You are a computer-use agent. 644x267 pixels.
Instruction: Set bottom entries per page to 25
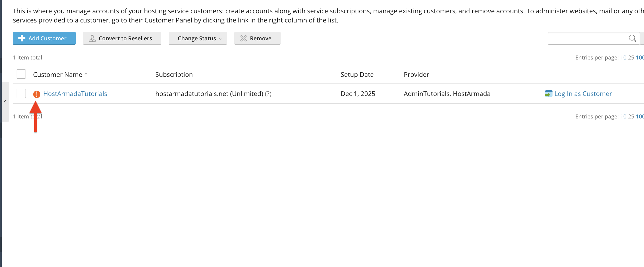(631, 117)
